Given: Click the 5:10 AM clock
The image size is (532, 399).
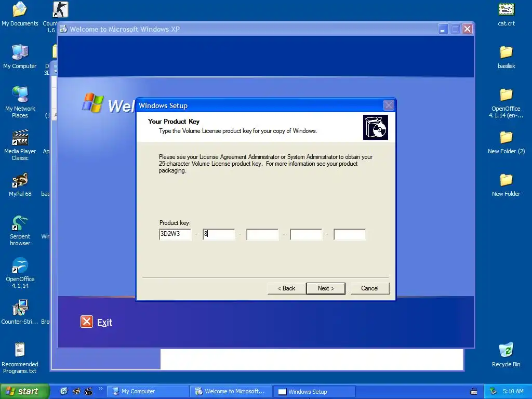Looking at the screenshot, I should pyautogui.click(x=513, y=391).
